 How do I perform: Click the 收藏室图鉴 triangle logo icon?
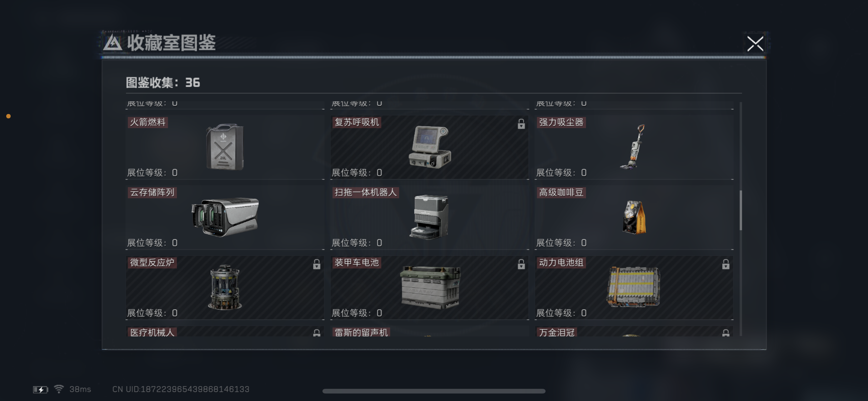[x=112, y=43]
